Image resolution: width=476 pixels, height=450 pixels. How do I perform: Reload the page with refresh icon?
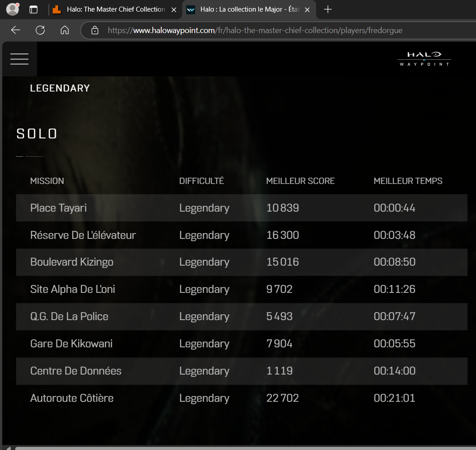pos(40,30)
